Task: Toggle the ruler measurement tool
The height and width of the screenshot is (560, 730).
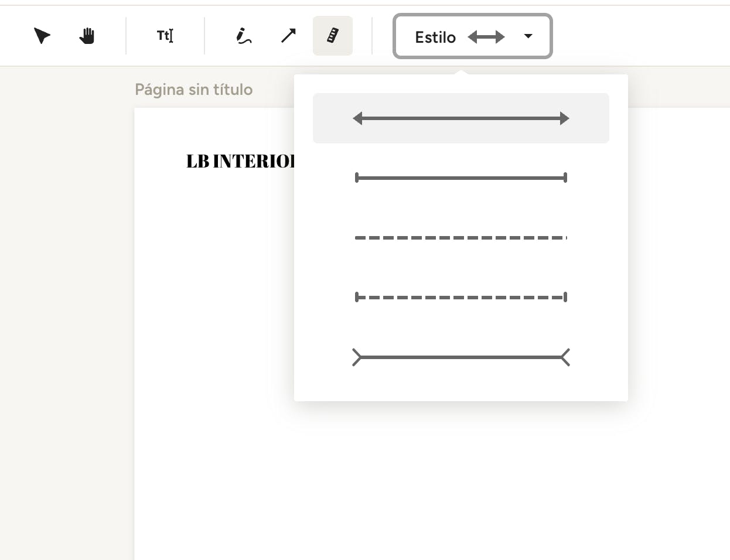Action: 333,36
